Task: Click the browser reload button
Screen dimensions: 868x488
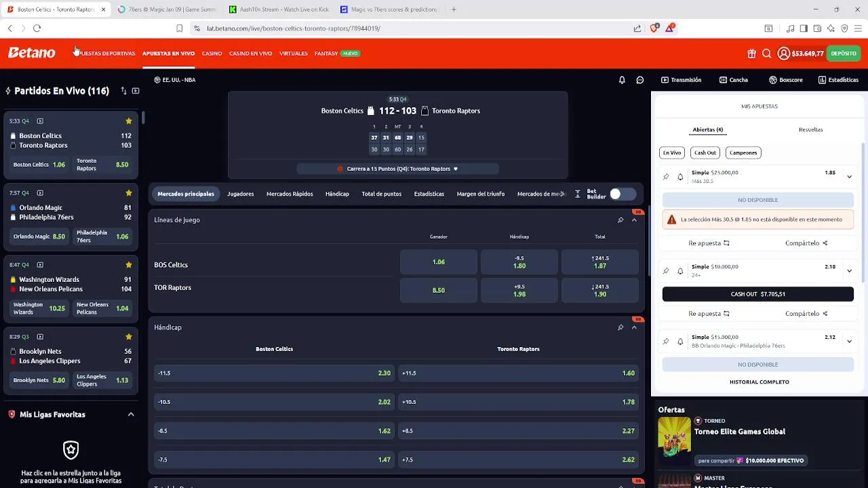Action: pyautogui.click(x=37, y=28)
